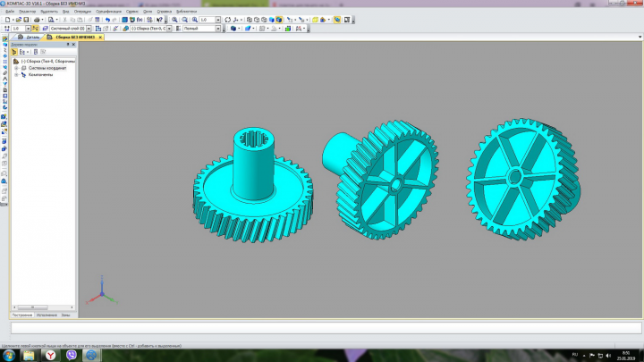Open the variables f(x) icon
Screen dimensions: 644x362
(140, 20)
